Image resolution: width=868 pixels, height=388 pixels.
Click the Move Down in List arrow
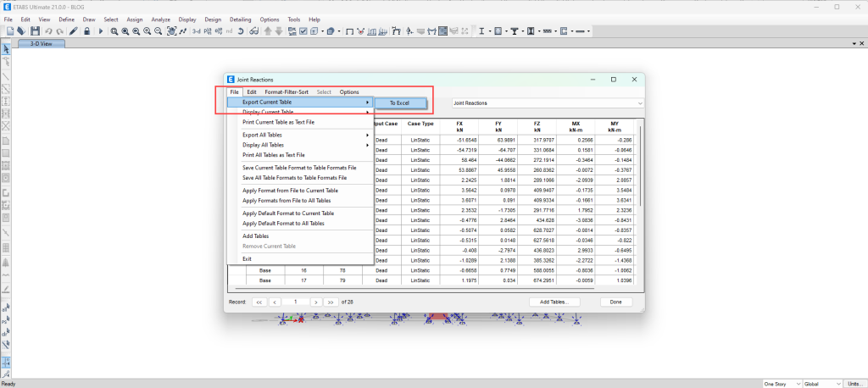tap(278, 31)
